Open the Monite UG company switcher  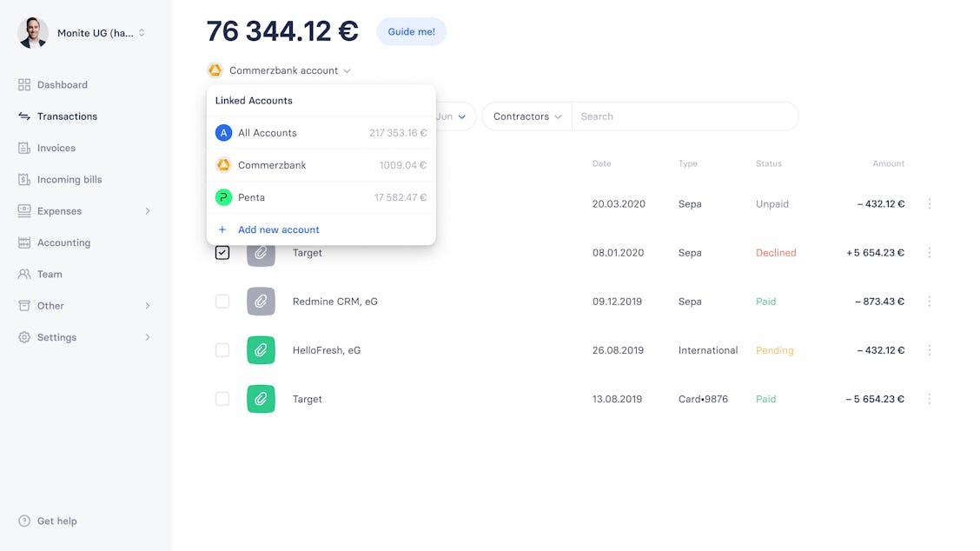142,32
